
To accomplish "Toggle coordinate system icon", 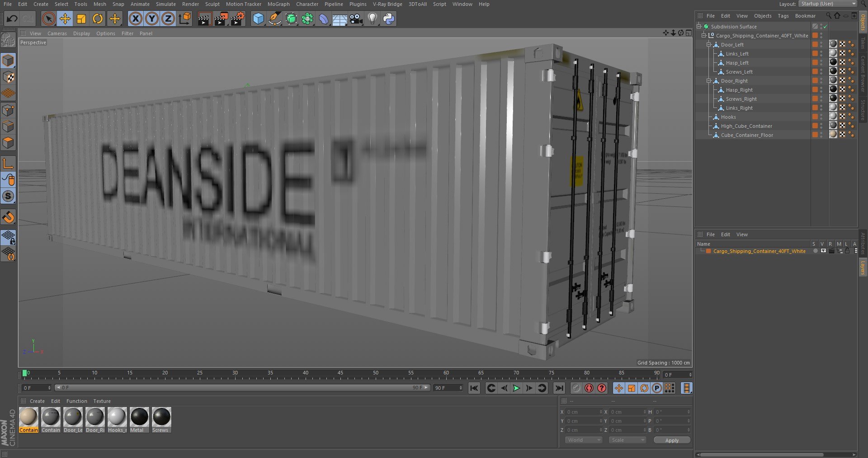I will pos(185,19).
